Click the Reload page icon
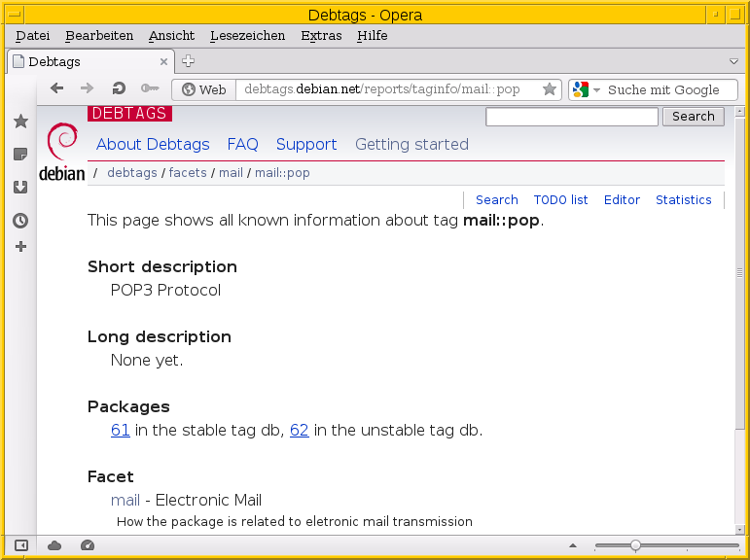The height and width of the screenshot is (560, 750). click(119, 88)
